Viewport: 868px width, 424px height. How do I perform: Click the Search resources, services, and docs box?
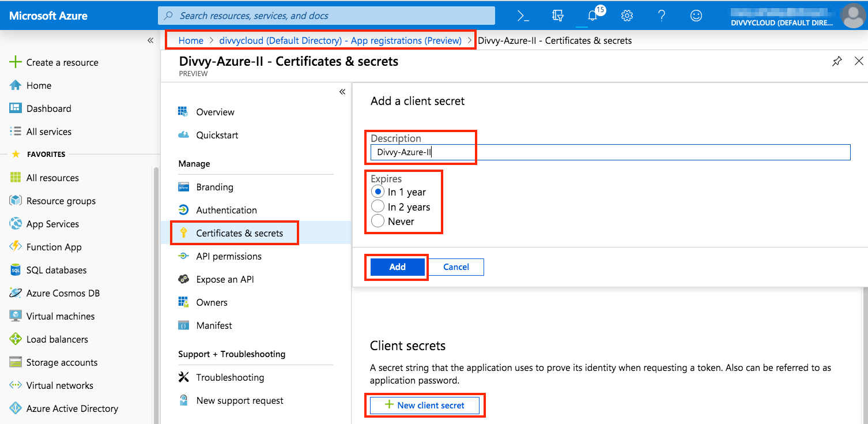(326, 16)
